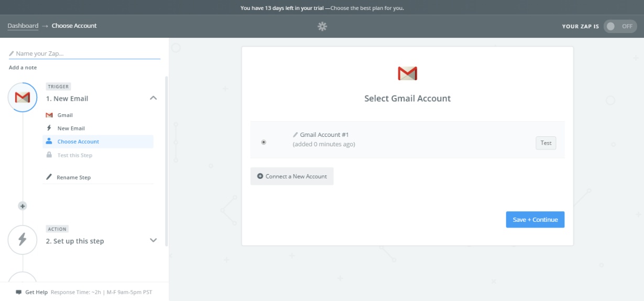Select the Gmail Account #1 radio button
Image resolution: width=644 pixels, height=301 pixels.
264,142
